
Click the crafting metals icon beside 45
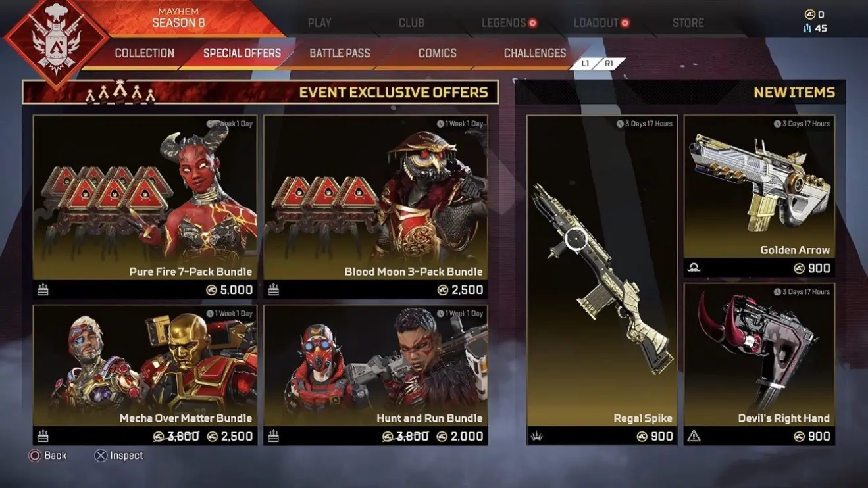click(810, 28)
